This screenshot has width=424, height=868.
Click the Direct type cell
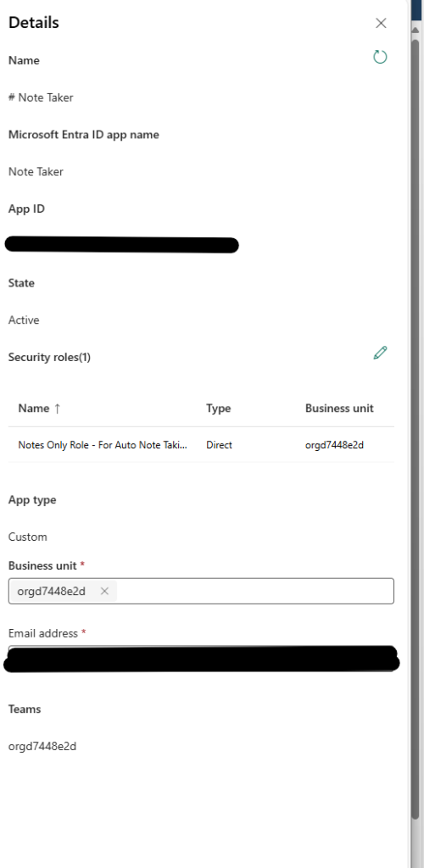click(219, 444)
